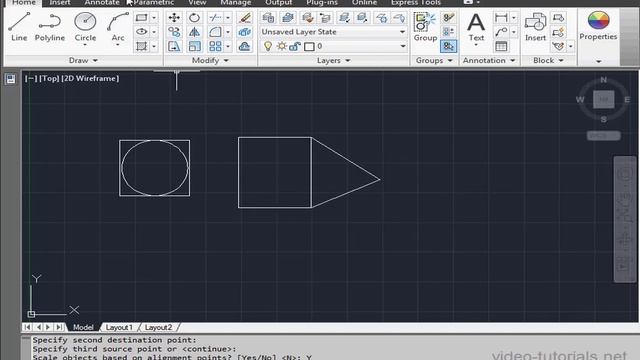Image resolution: width=640 pixels, height=360 pixels.
Task: Expand the Groups panel
Action: point(434,60)
